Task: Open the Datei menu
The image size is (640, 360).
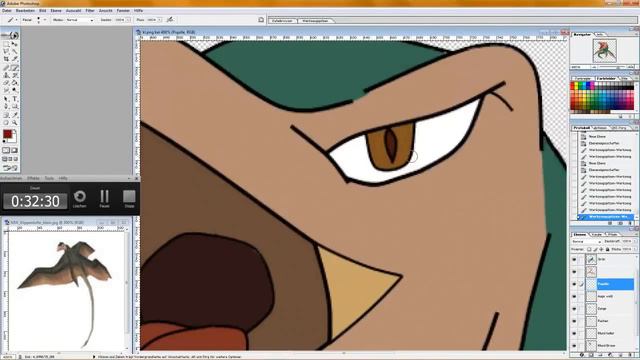Action: coord(7,10)
